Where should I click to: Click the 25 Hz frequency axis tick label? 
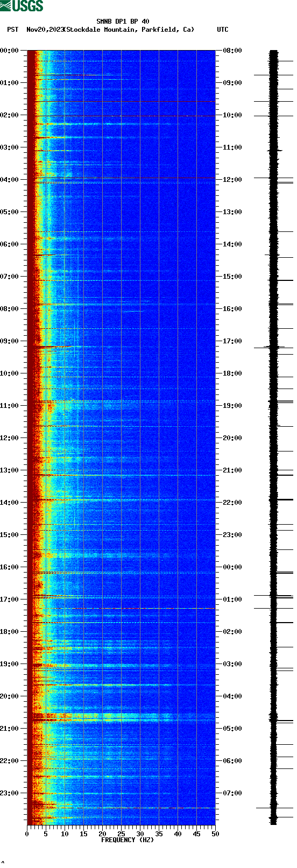tap(121, 834)
